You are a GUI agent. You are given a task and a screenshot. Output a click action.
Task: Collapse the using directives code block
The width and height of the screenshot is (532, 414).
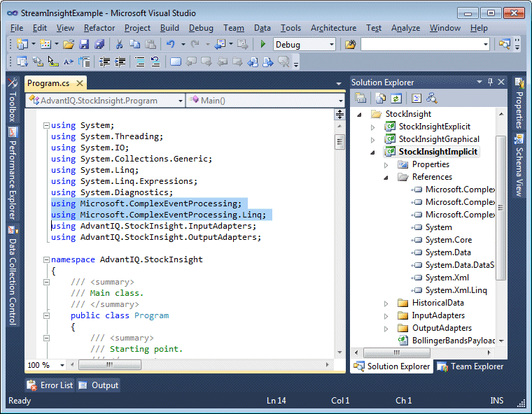46,126
